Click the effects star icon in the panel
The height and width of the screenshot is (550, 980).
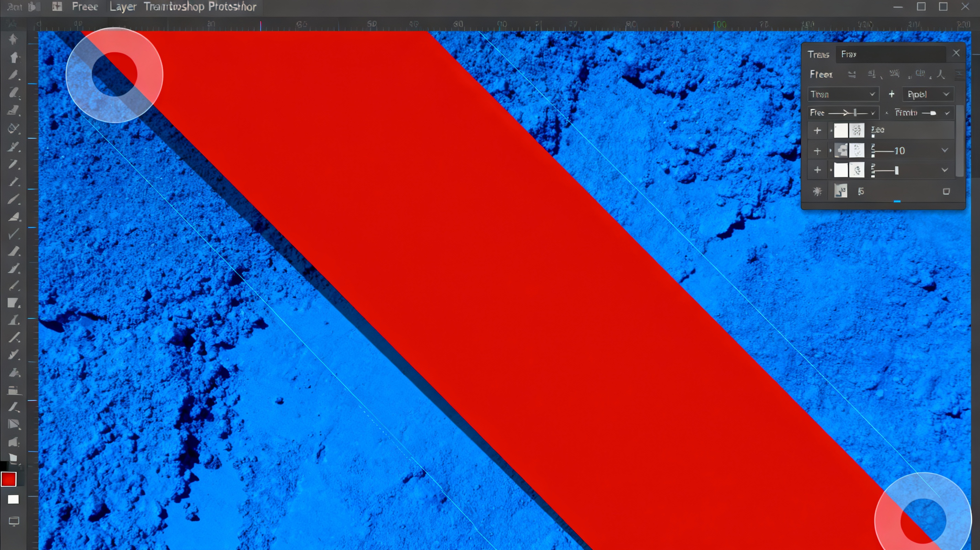point(818,192)
